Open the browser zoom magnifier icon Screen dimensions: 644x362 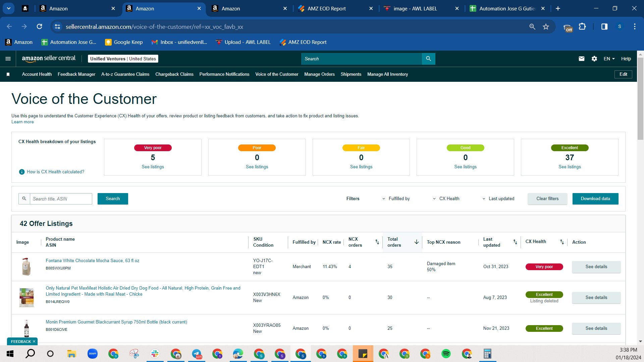(x=532, y=26)
